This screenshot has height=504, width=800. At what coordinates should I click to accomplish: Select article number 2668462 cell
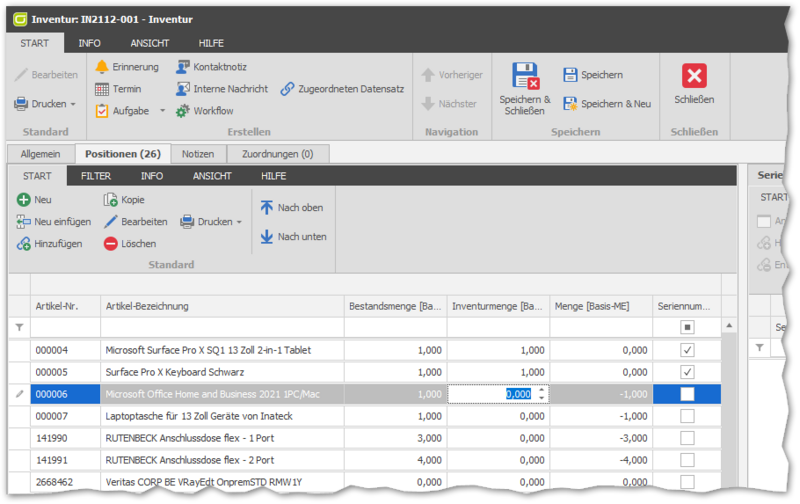pos(66,482)
